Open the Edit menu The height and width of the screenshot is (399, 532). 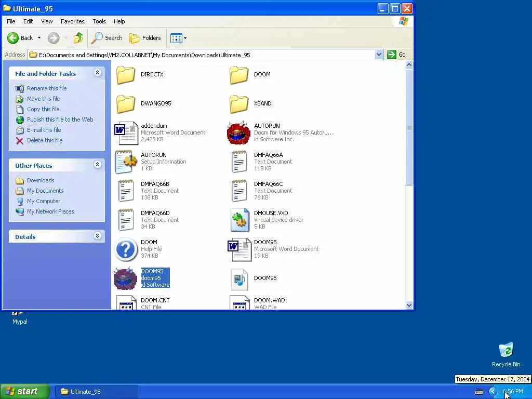(28, 21)
